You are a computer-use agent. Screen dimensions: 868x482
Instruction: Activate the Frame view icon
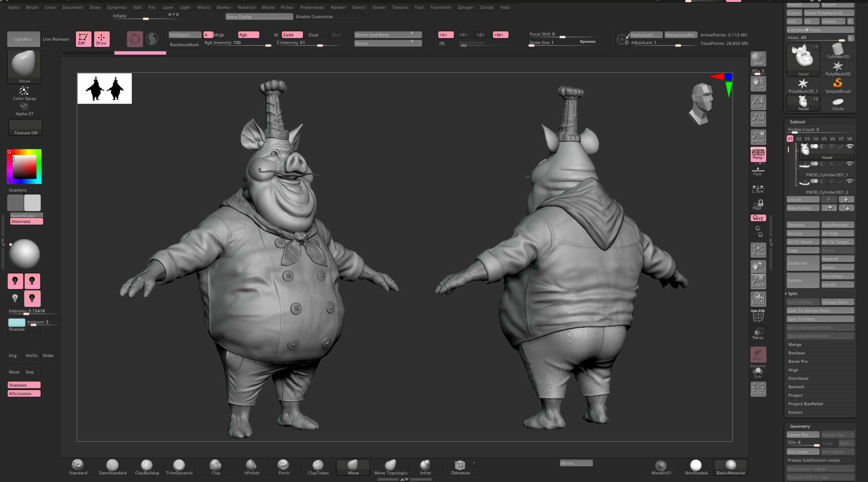758,250
